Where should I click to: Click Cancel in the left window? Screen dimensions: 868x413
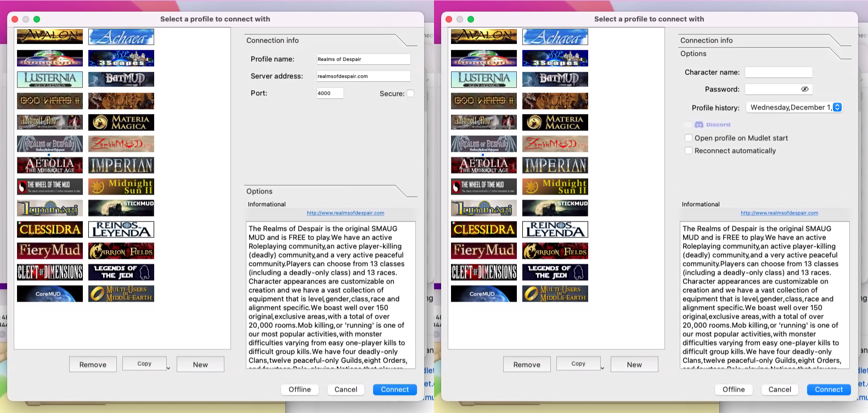[346, 389]
